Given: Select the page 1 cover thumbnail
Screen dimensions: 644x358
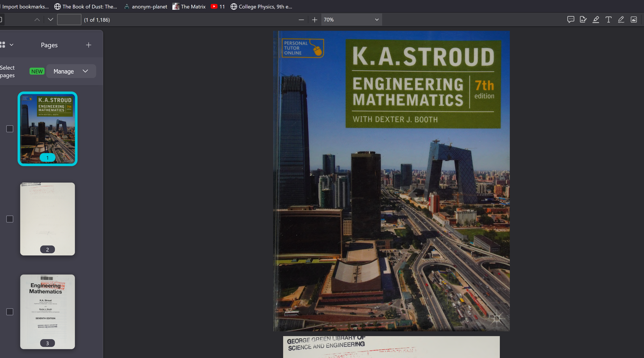Looking at the screenshot, I should (48, 129).
